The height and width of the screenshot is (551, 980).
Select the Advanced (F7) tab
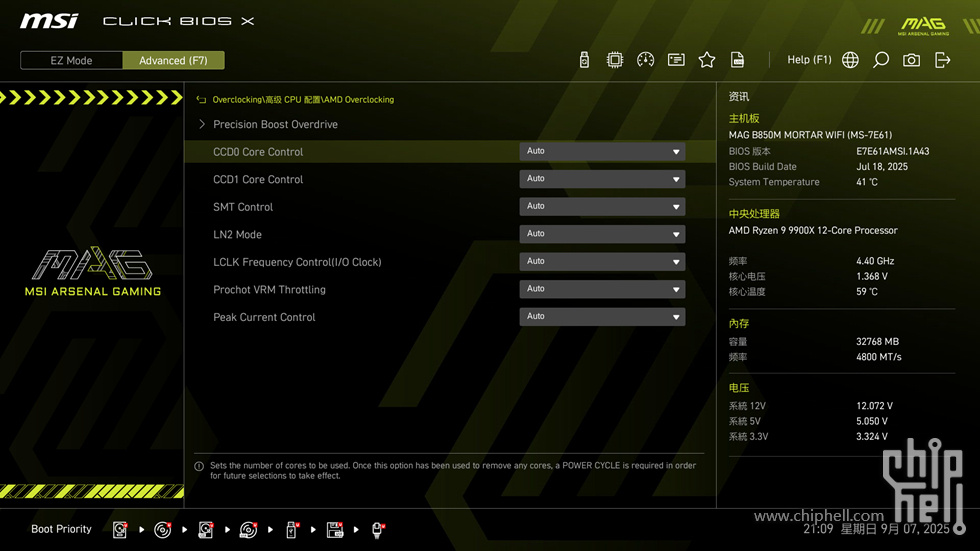tap(173, 61)
